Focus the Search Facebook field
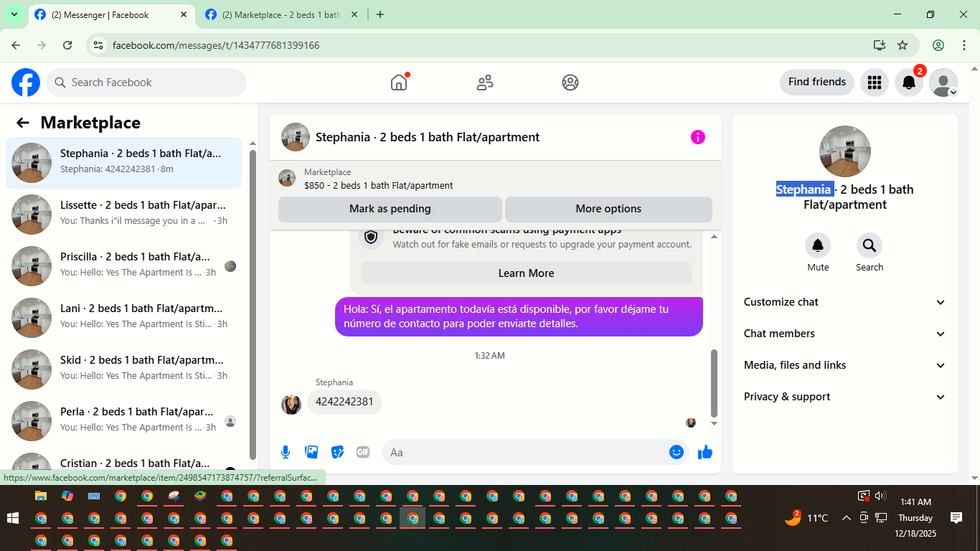The image size is (980, 551). pos(146,83)
